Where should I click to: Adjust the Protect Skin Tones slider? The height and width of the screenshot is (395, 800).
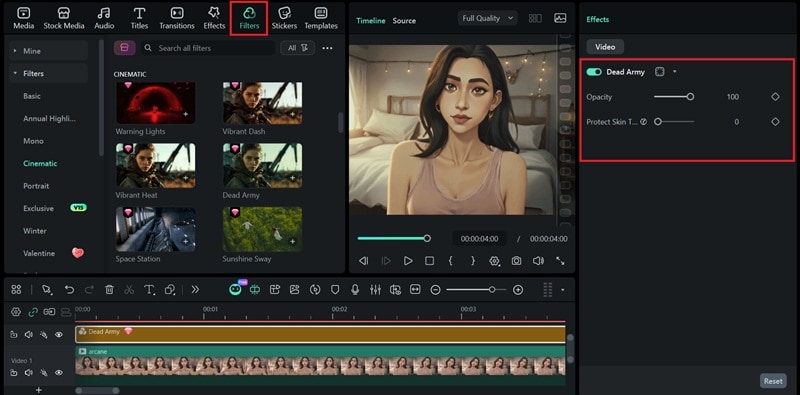[674, 121]
